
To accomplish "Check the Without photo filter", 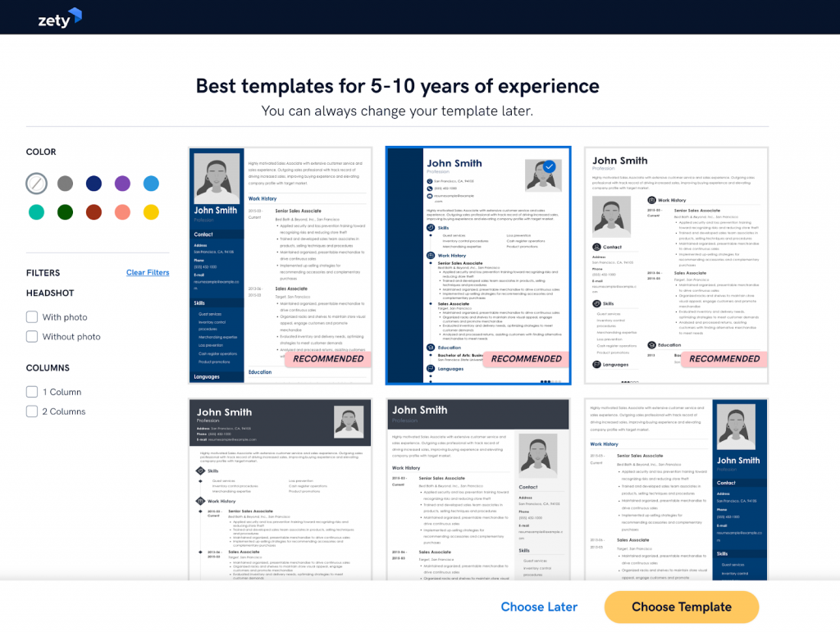I will pos(34,336).
